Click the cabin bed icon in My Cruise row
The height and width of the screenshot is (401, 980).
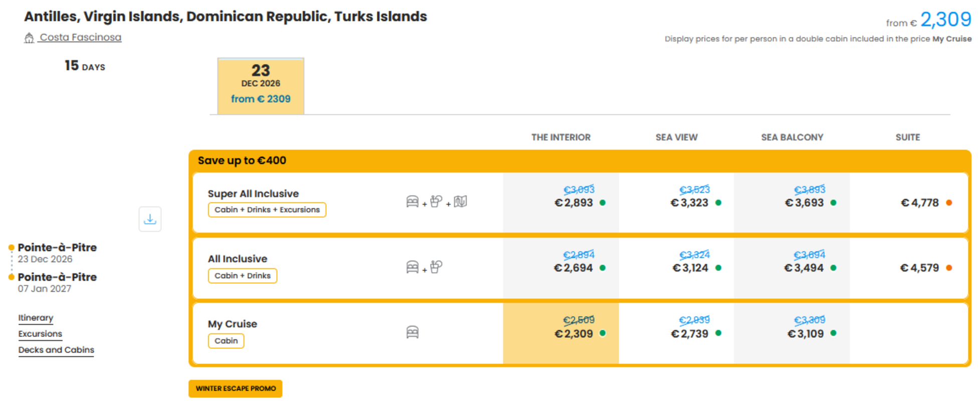click(x=412, y=332)
